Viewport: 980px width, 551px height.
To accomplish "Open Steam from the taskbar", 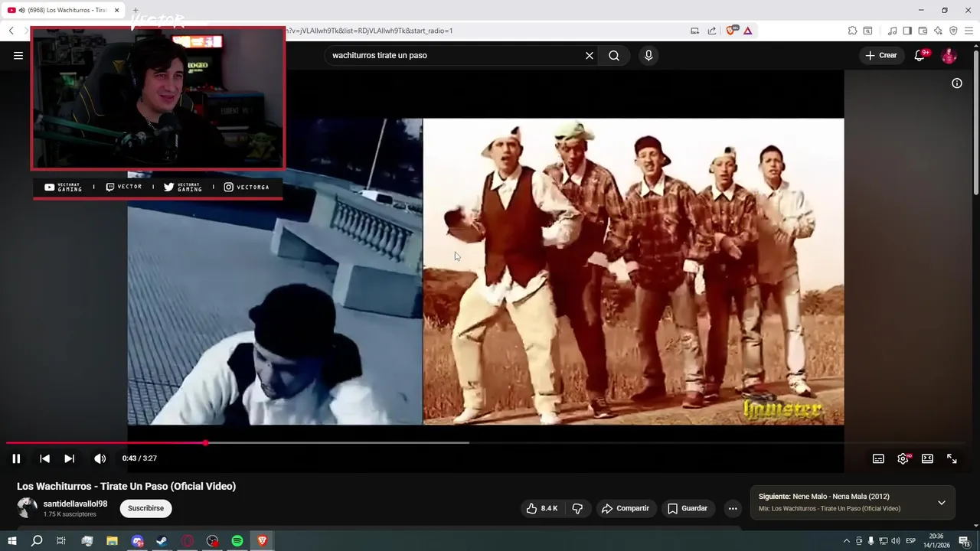I will [162, 541].
